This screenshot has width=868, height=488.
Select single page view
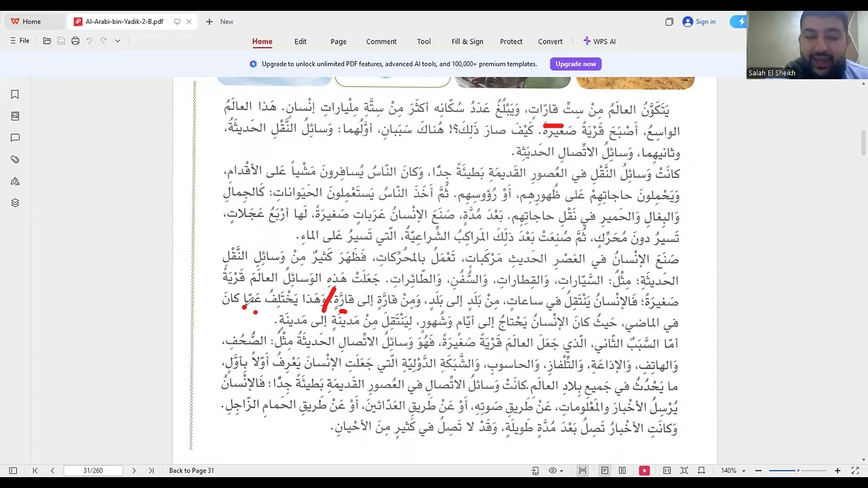(x=605, y=470)
